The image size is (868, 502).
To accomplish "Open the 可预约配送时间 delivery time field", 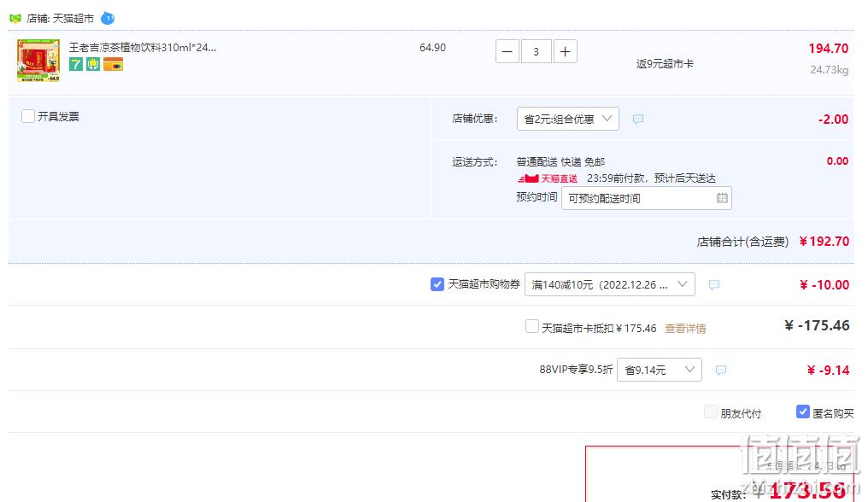I will 647,198.
